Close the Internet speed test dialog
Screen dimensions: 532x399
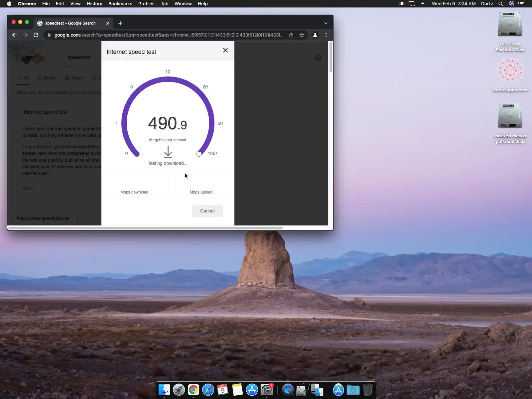225,50
